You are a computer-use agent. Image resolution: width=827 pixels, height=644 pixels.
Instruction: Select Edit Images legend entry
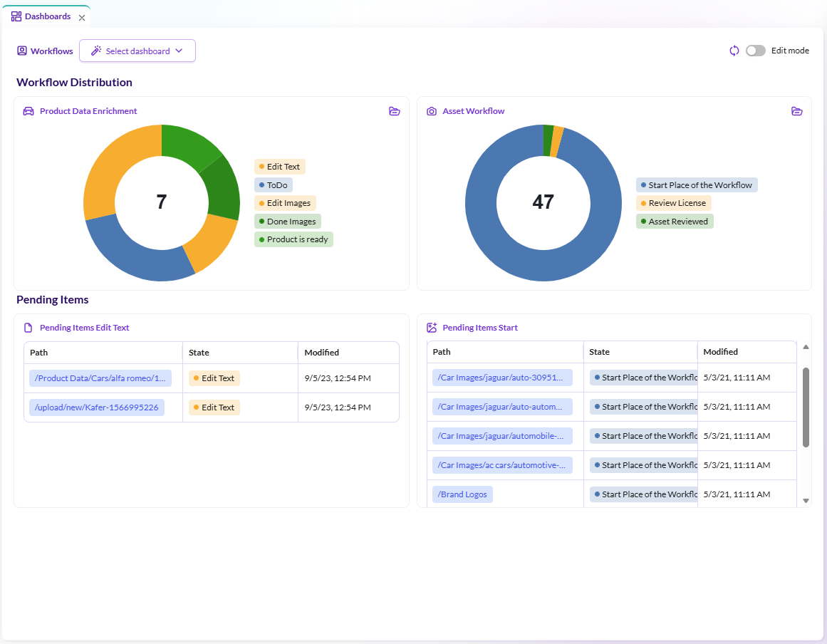[x=285, y=203]
